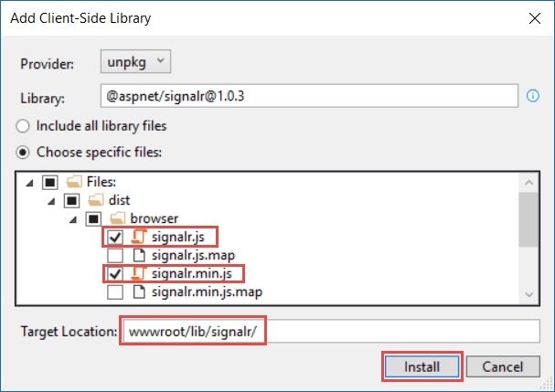
Task: Collapse the Files root tree node
Action: pyautogui.click(x=30, y=183)
